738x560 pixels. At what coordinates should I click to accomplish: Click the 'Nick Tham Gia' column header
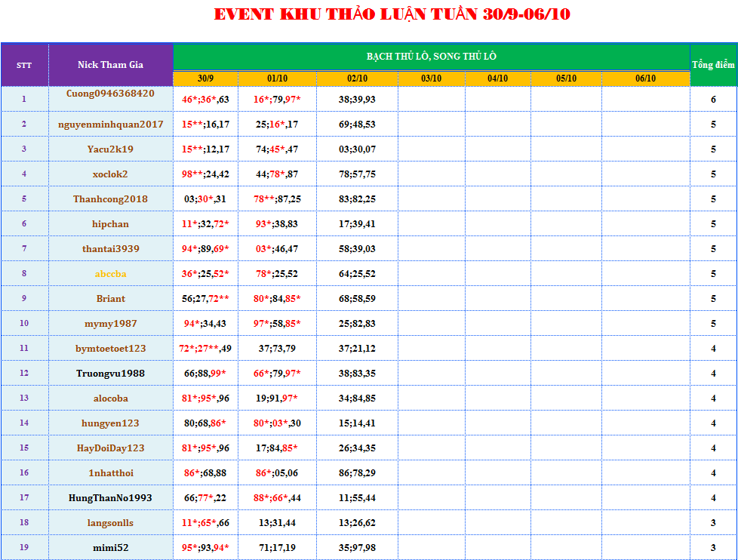tap(110, 65)
